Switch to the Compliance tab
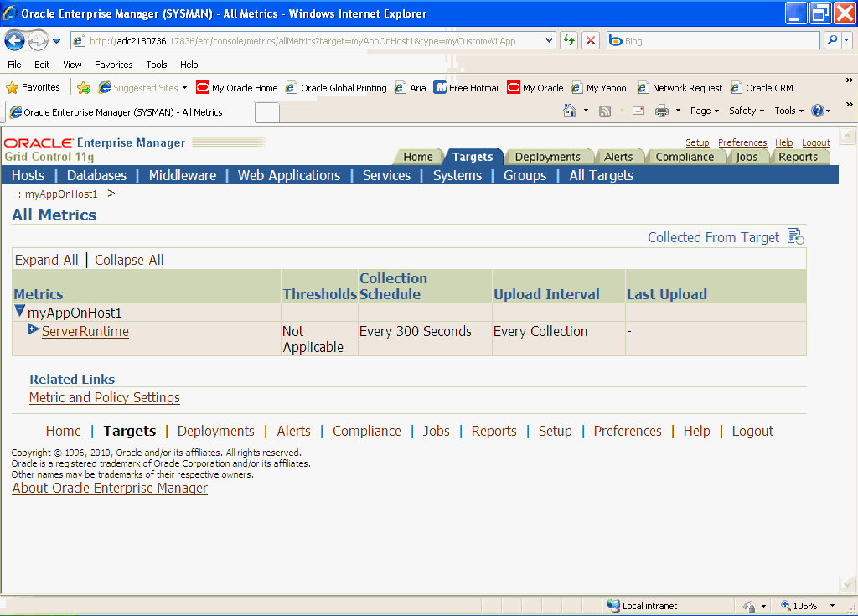Image resolution: width=858 pixels, height=616 pixels. (685, 157)
